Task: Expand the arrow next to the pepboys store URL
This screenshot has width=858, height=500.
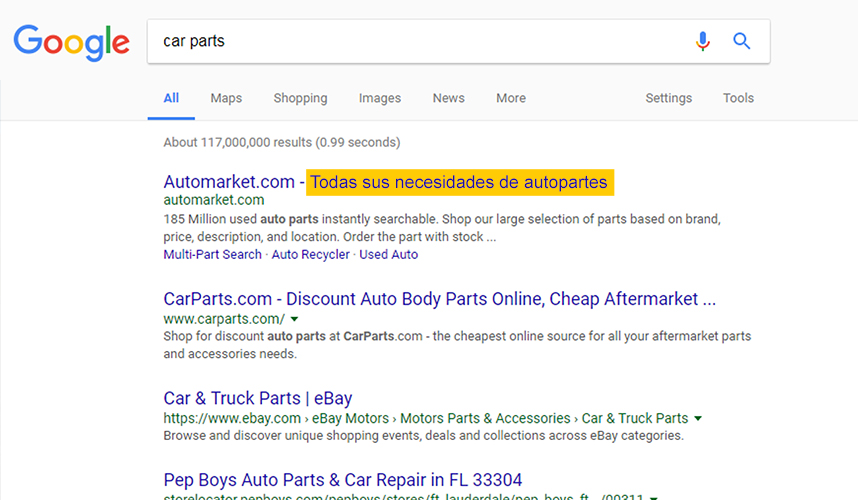Action: click(653, 497)
